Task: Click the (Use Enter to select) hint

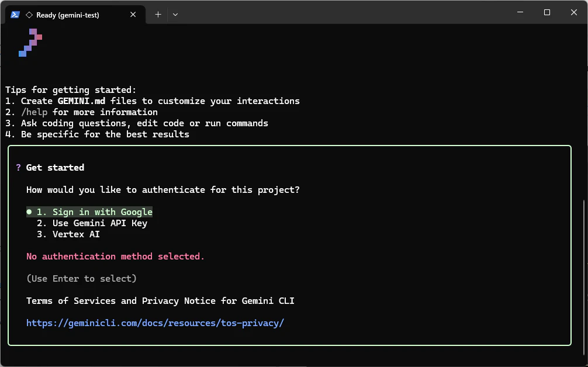Action: click(81, 279)
